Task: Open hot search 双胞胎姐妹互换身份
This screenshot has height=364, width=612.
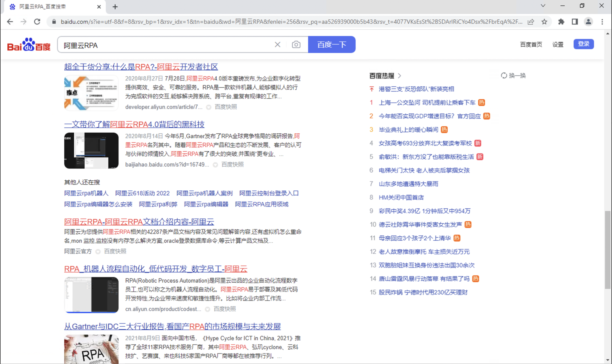Action: coord(427,265)
